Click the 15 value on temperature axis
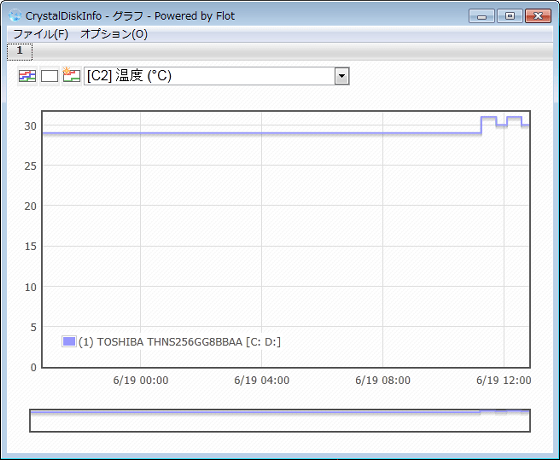 pos(30,246)
